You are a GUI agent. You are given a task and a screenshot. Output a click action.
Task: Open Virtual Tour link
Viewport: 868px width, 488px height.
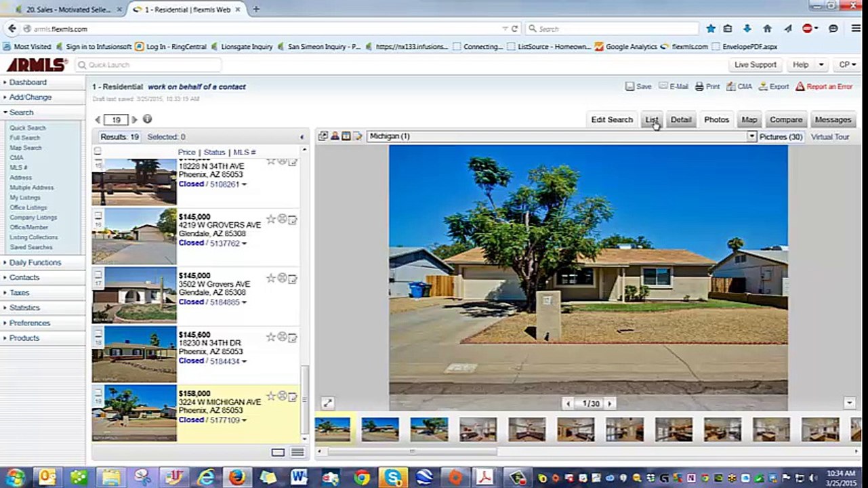[830, 137]
